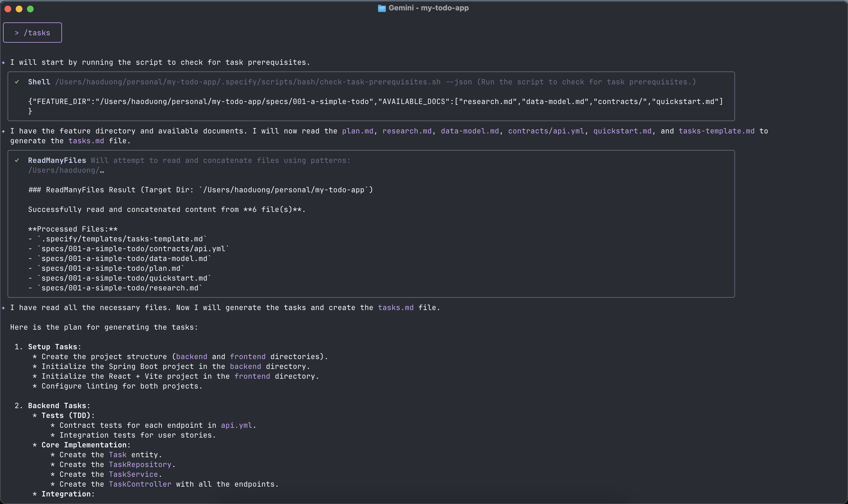Click 'frontend' in 'Create the project structure' line
The height and width of the screenshot is (504, 848).
tap(248, 357)
